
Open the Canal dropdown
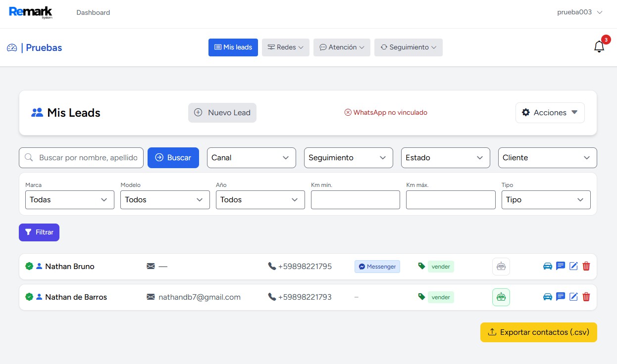251,157
